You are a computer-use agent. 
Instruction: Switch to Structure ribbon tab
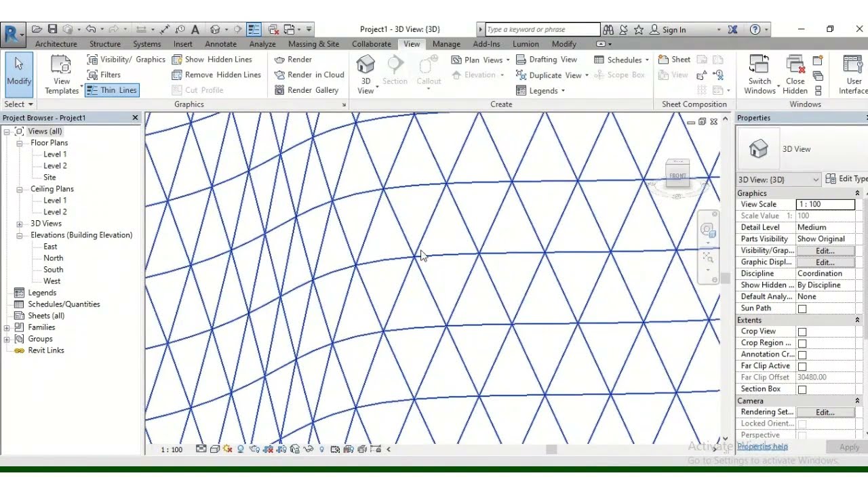(105, 44)
